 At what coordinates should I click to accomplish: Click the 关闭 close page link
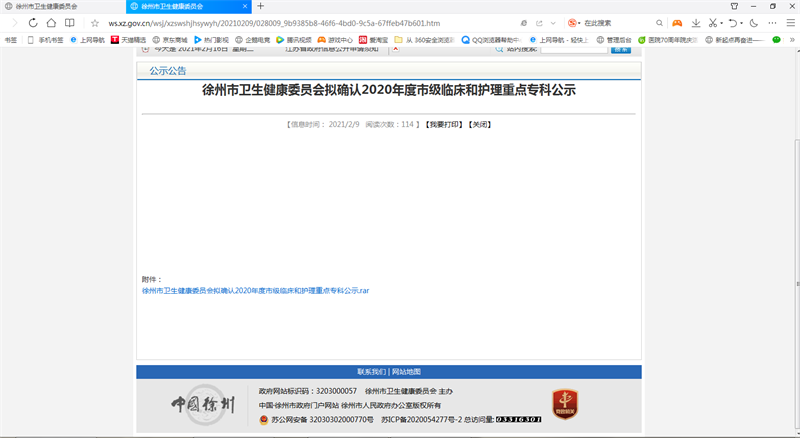[x=480, y=125]
